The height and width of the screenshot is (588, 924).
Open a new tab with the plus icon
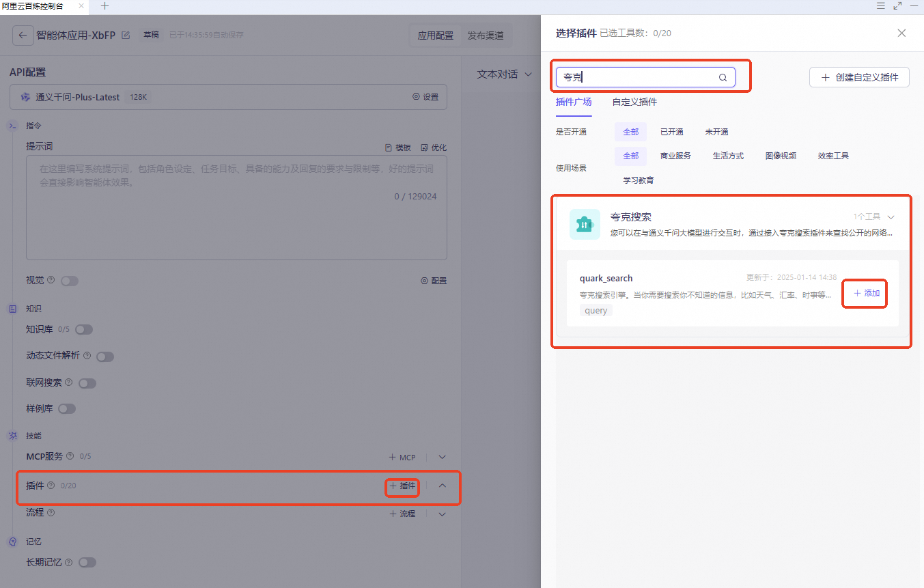pyautogui.click(x=104, y=5)
